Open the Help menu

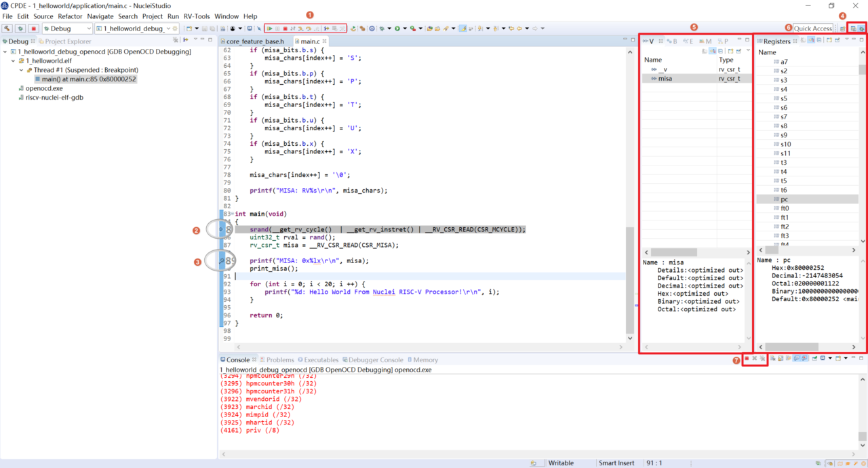[x=250, y=16]
